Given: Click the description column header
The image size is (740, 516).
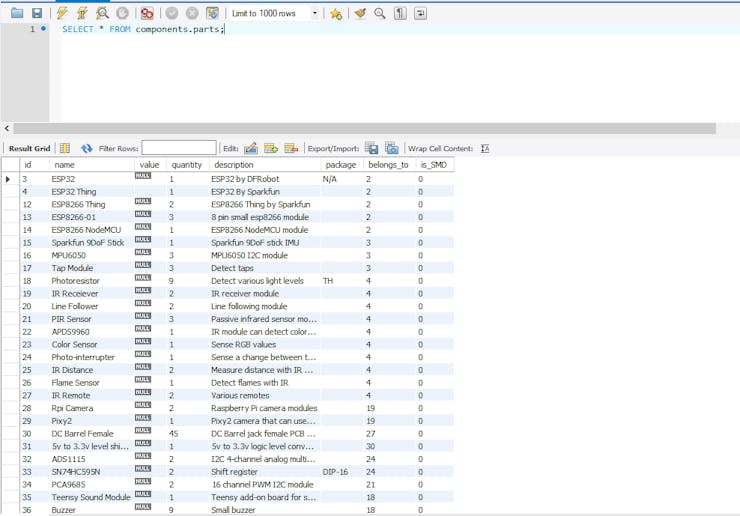Looking at the screenshot, I should click(x=233, y=165).
